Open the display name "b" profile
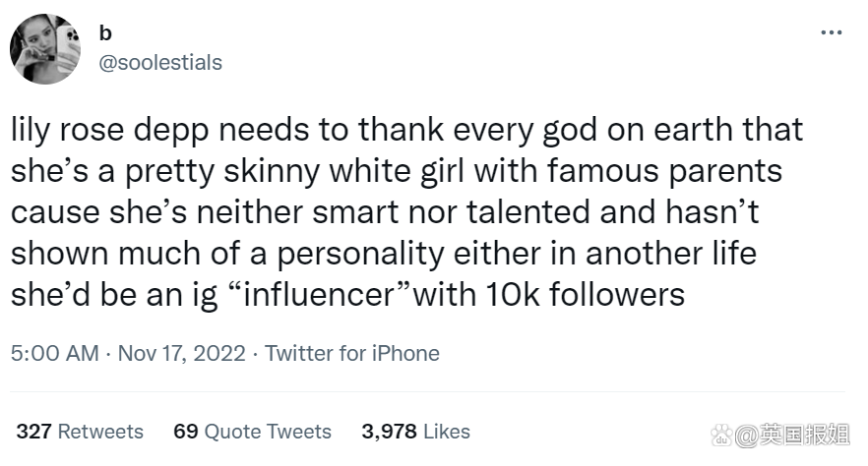Screen dimensions: 868x466 [105, 33]
